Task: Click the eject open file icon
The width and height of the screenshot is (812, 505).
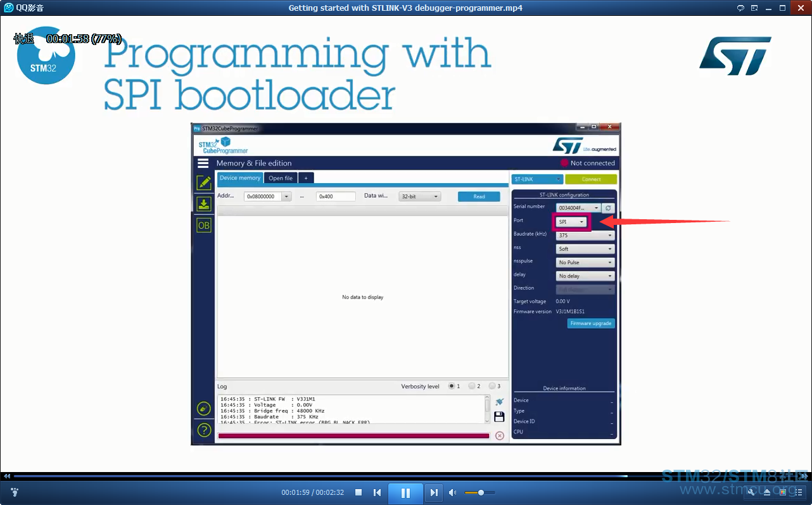Action: click(x=767, y=492)
